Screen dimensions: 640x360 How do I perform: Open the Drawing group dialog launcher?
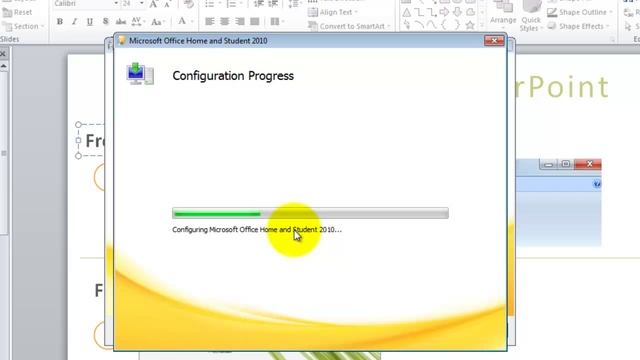click(x=612, y=39)
